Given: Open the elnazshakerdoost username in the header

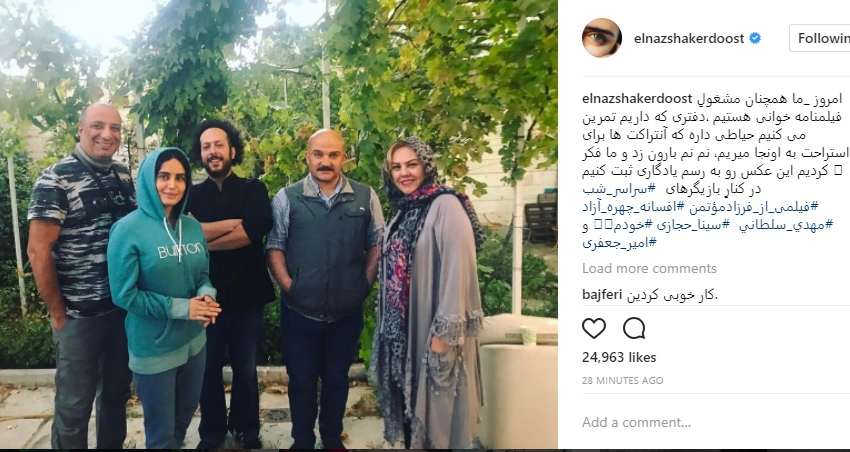Looking at the screenshot, I should (689, 38).
